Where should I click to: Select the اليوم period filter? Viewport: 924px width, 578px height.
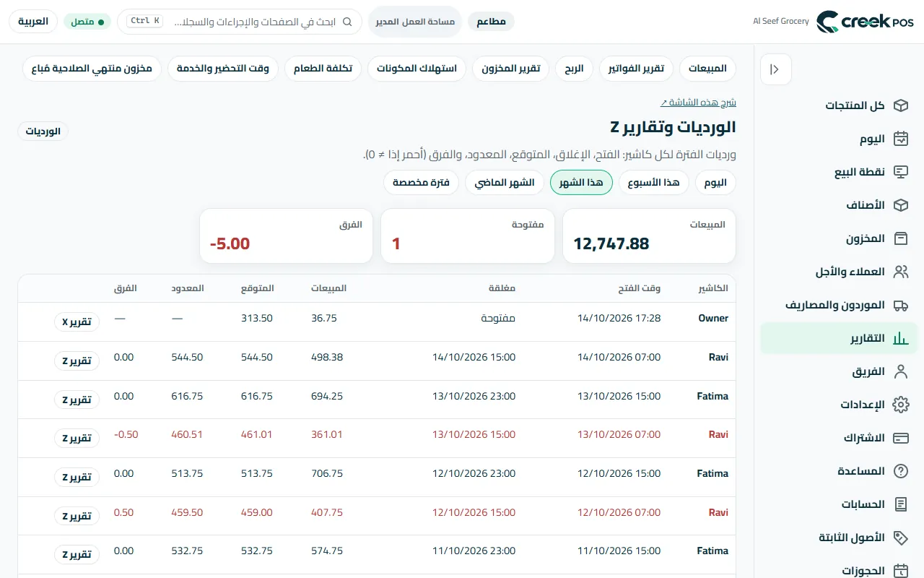click(x=716, y=183)
